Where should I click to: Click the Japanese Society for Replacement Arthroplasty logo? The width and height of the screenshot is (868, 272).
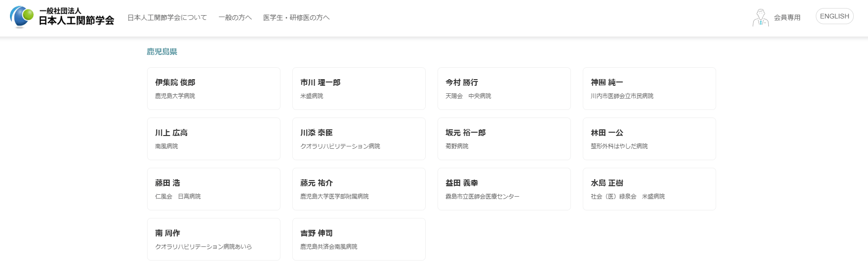pyautogui.click(x=62, y=17)
